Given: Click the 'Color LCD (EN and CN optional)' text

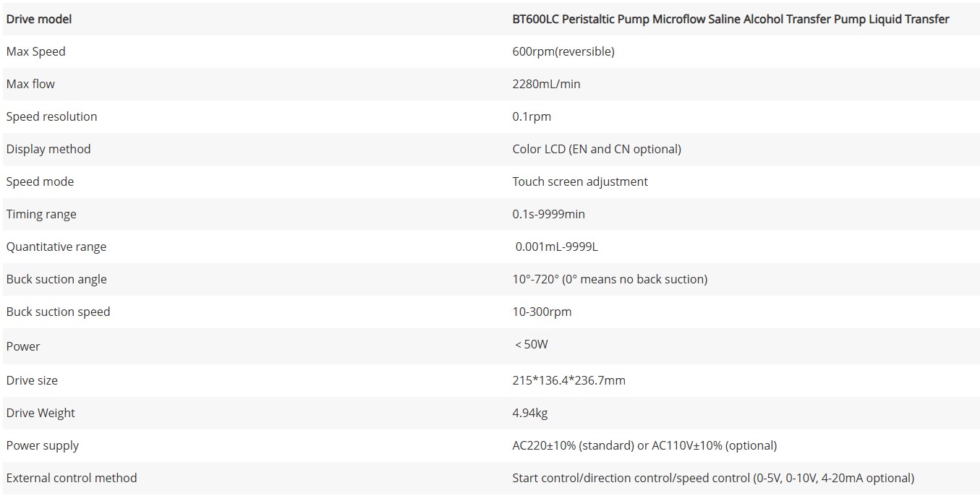Looking at the screenshot, I should point(597,150).
